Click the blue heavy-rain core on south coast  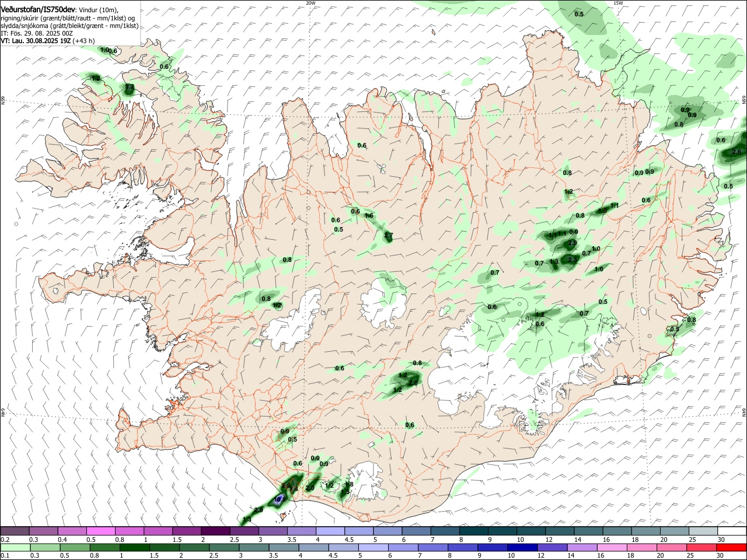[280, 499]
